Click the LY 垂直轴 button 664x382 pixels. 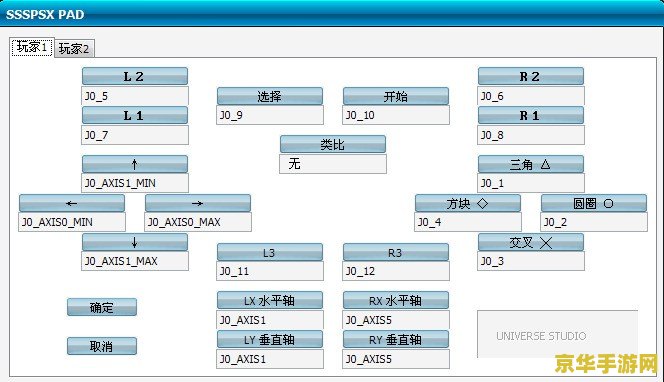pyautogui.click(x=270, y=339)
